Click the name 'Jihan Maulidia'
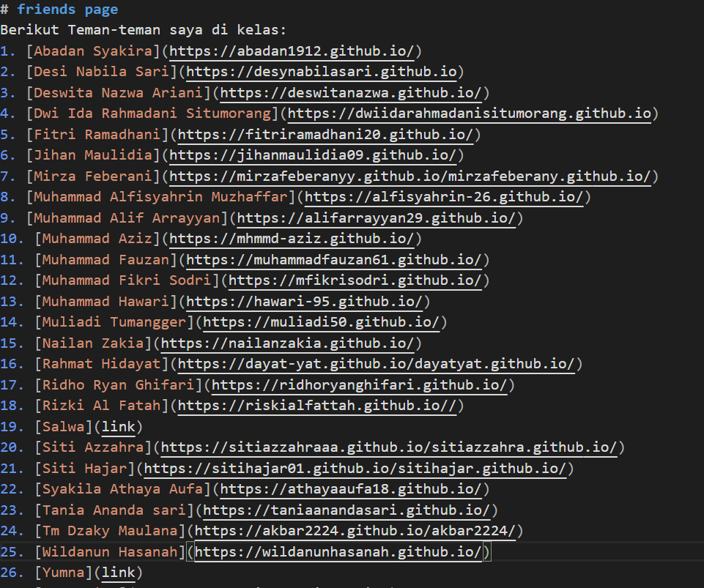 coord(93,155)
